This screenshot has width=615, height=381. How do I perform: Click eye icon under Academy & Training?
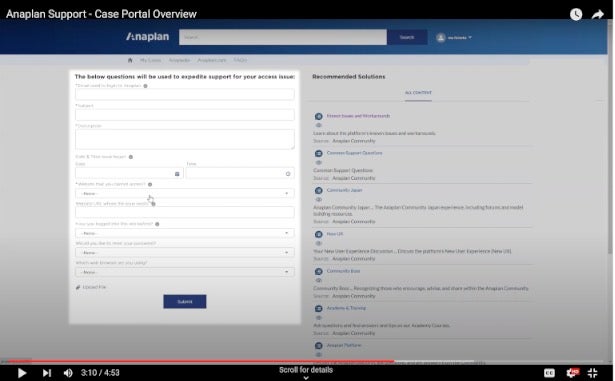click(x=318, y=318)
